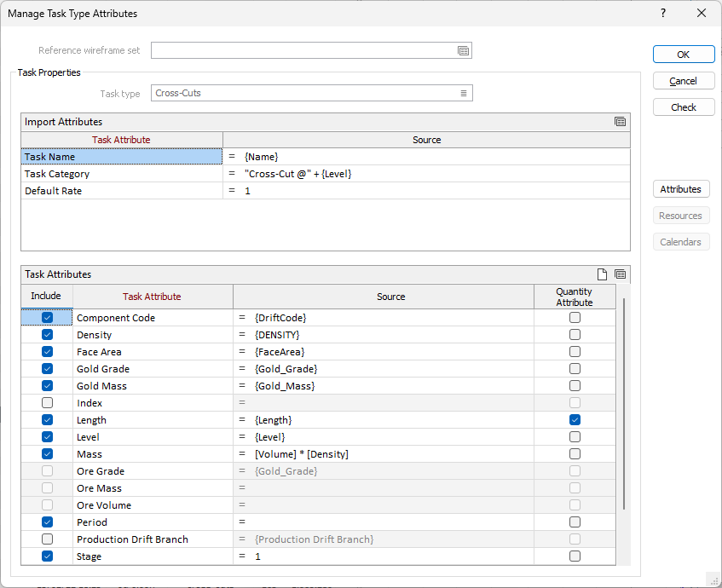
Task: Click the Check button
Action: click(x=683, y=107)
